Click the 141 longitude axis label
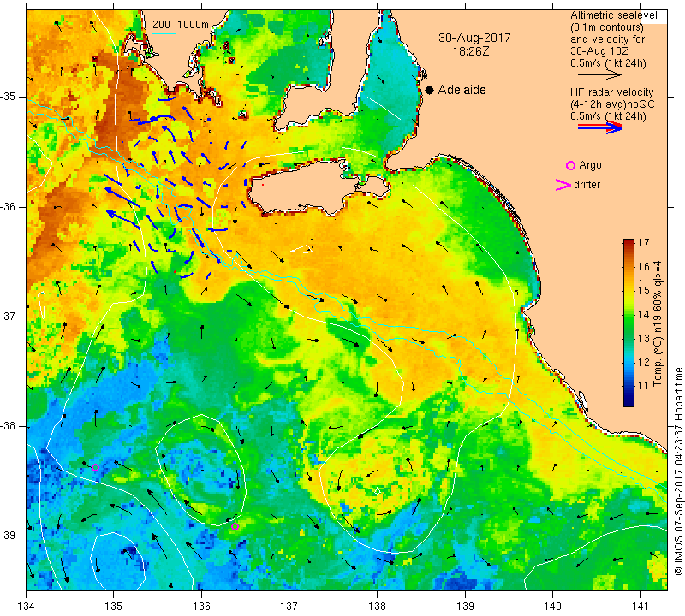This screenshot has width=685, height=616. pos(640,606)
